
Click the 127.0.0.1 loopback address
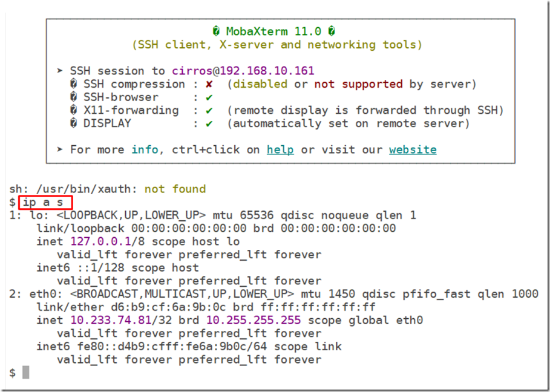click(100, 241)
